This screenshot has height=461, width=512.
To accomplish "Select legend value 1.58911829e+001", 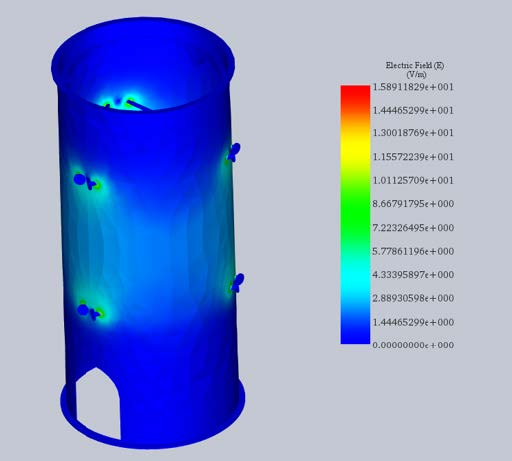I will point(413,87).
